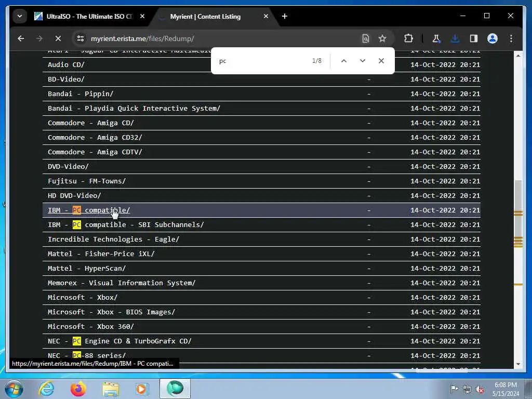Click the find-in-page search lens icon
The height and width of the screenshot is (399, 532).
[365, 38]
